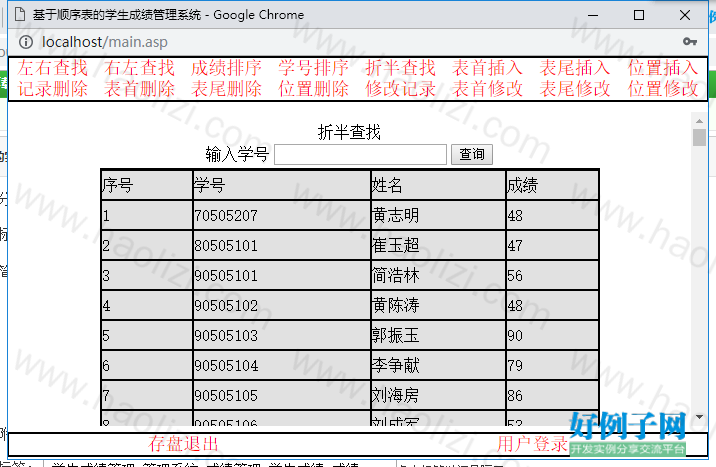Click the name 李争献
Viewport: 716px width, 467px height.
(395, 366)
